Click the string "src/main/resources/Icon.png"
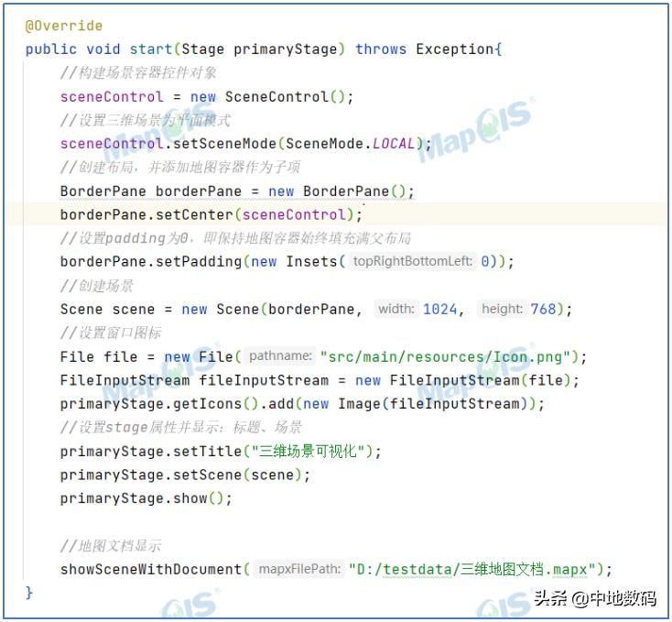 pyautogui.click(x=445, y=356)
